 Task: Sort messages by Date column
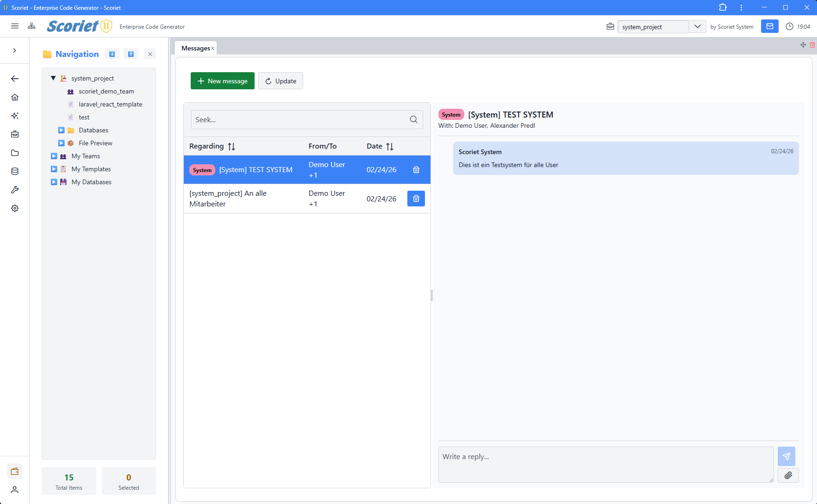click(x=389, y=147)
